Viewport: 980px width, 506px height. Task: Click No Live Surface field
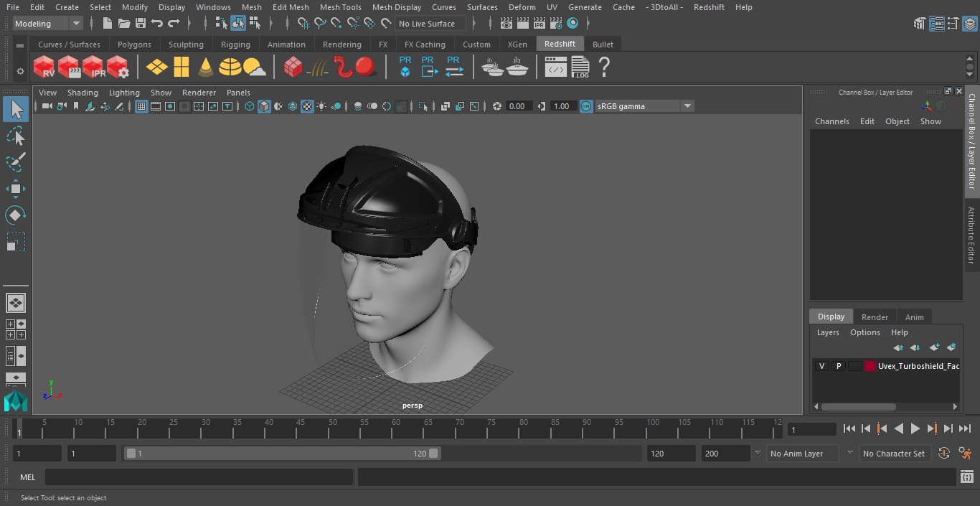430,24
